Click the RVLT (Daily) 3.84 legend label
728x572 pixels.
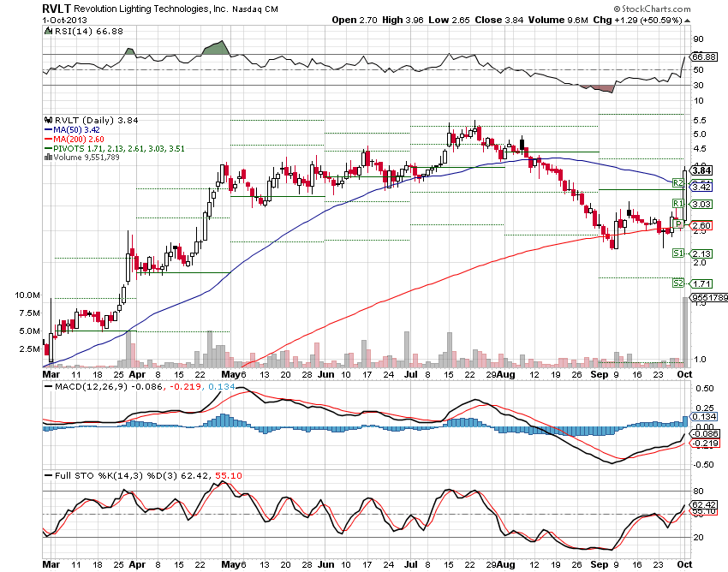pos(97,120)
